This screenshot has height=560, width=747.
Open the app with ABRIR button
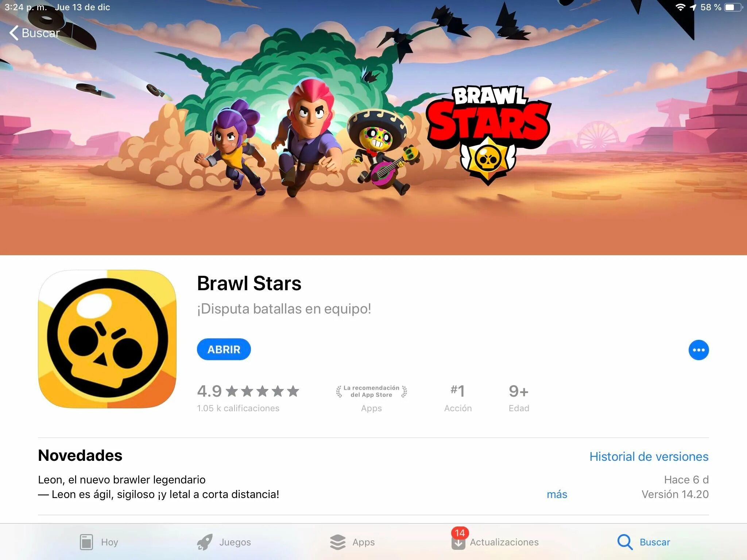coord(224,349)
